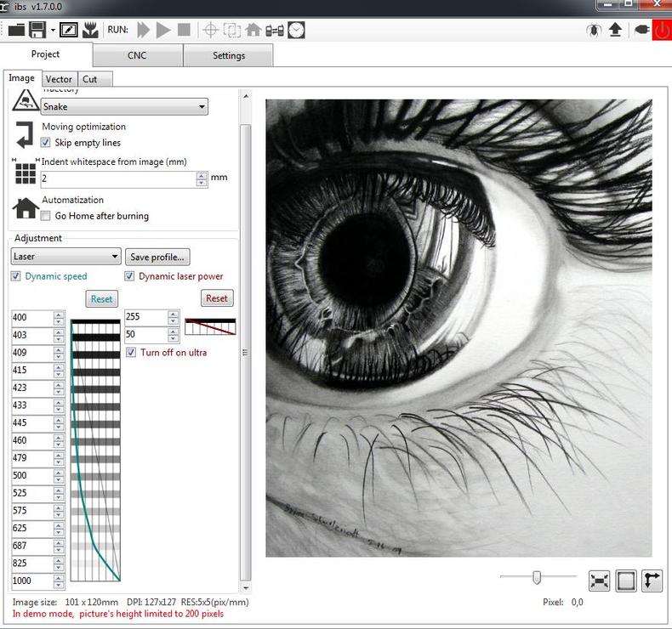Expand the Laser profile dropdown

point(66,256)
